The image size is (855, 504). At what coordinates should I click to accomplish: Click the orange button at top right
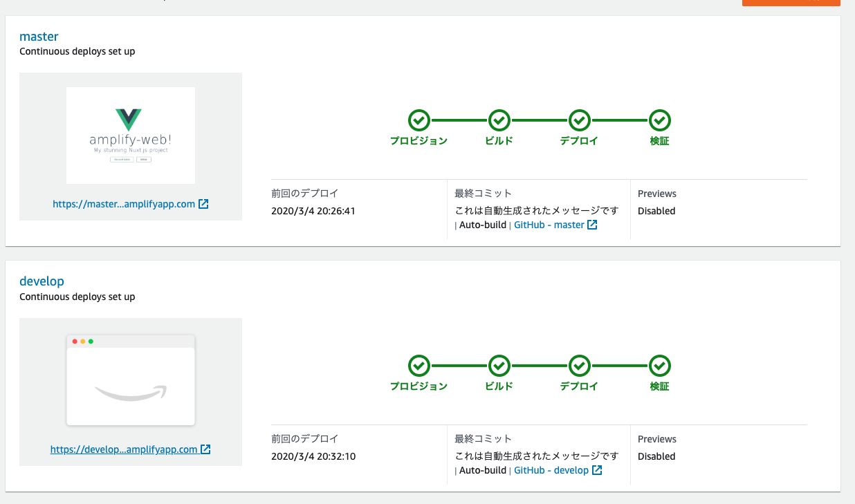pyautogui.click(x=791, y=2)
